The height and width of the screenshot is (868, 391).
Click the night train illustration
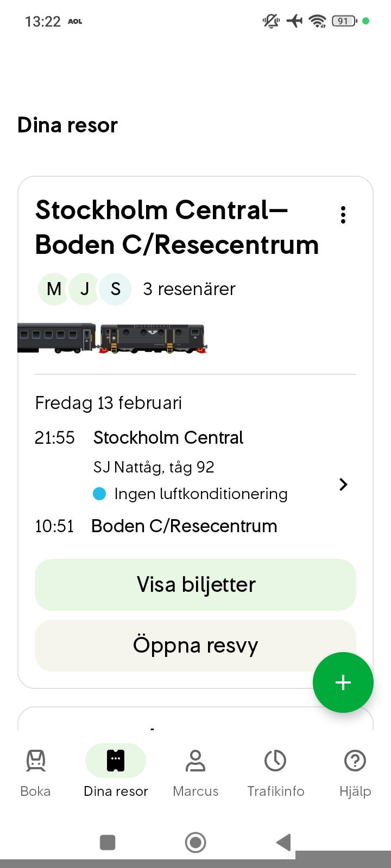112,339
